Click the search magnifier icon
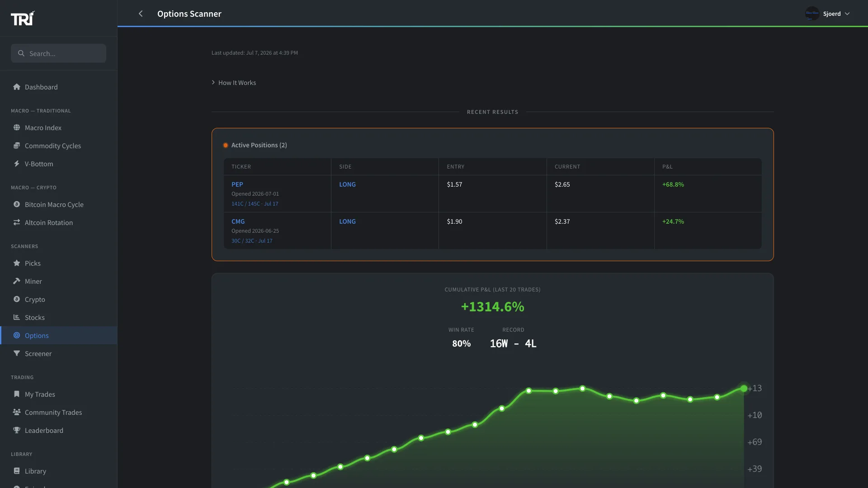Image resolution: width=868 pixels, height=488 pixels. tap(21, 53)
